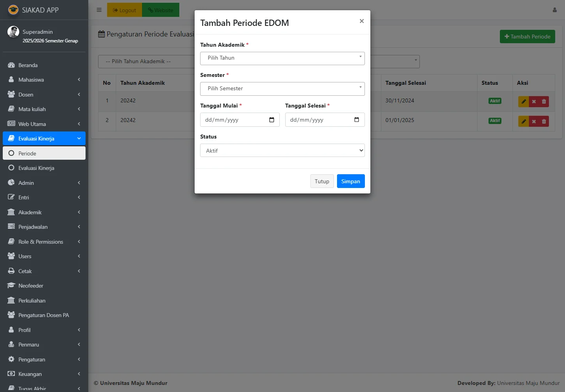This screenshot has height=392, width=565.
Task: Open the Pilih Tahun dropdown
Action: coord(282,58)
